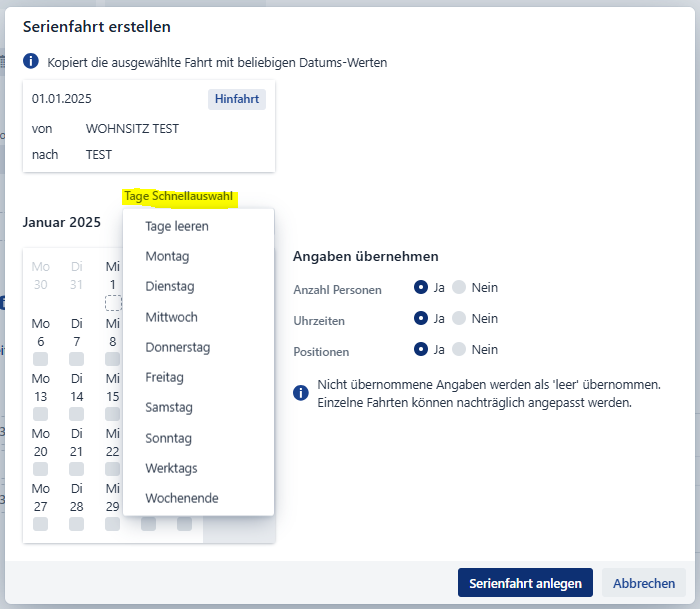This screenshot has width=700, height=609.
Task: Set Anzahl Personen to Ja
Action: tap(422, 288)
